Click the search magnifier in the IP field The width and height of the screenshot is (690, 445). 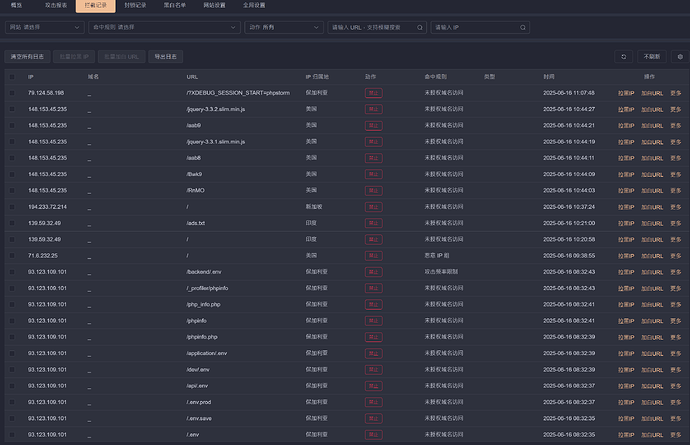tap(522, 27)
